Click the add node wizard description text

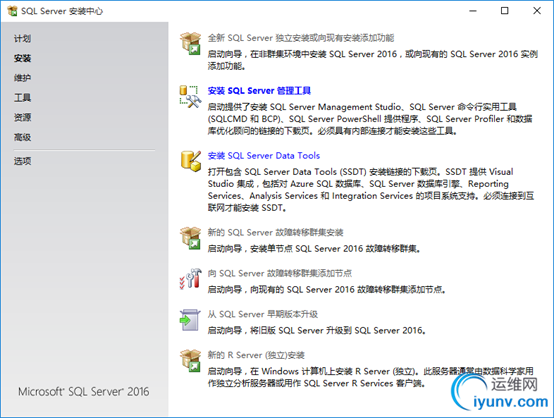(327, 290)
